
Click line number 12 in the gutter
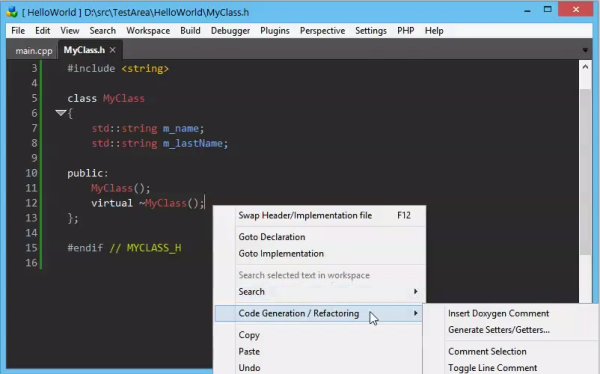coord(31,203)
